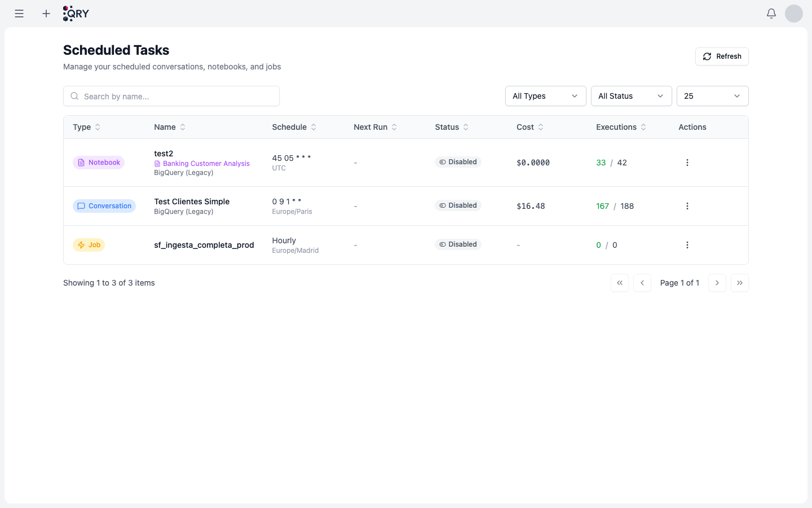Click the 167 / 188 executions value
This screenshot has height=508, width=812.
click(x=615, y=206)
